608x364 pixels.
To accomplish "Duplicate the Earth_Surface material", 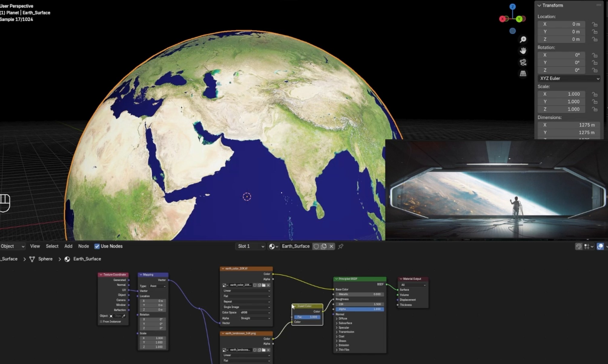I will pyautogui.click(x=324, y=247).
